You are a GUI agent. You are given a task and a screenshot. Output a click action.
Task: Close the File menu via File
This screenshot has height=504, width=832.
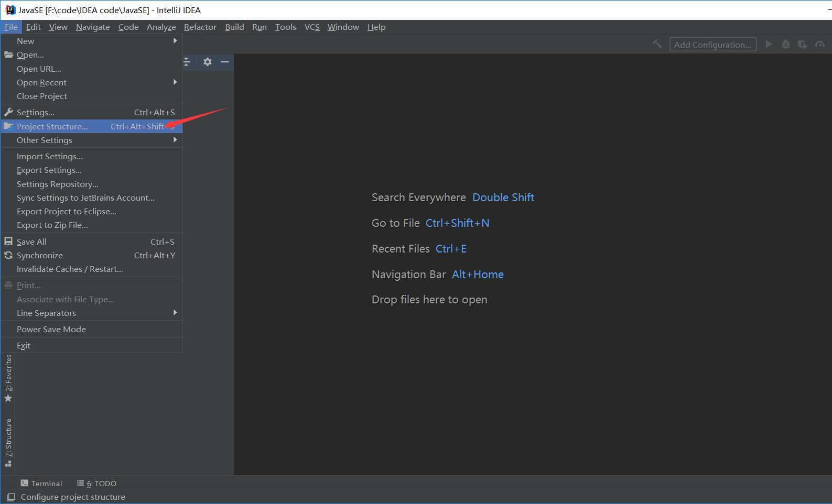11,27
